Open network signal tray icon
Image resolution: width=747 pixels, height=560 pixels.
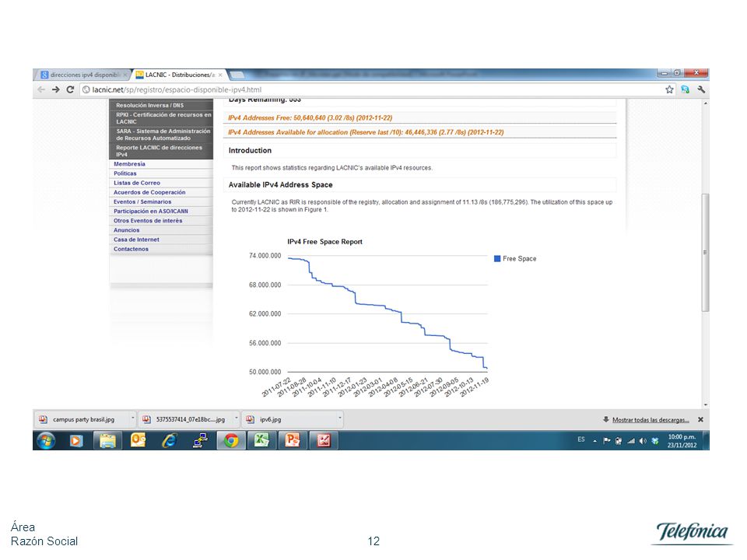pyautogui.click(x=631, y=441)
